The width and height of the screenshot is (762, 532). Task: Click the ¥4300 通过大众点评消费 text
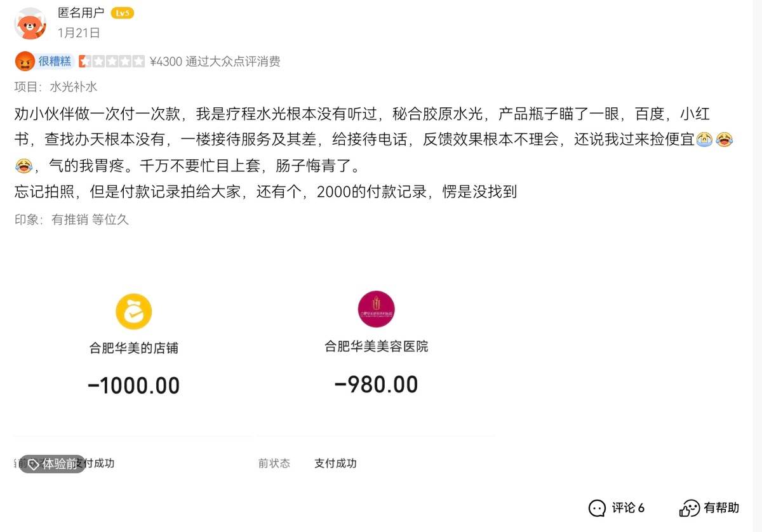point(215,62)
